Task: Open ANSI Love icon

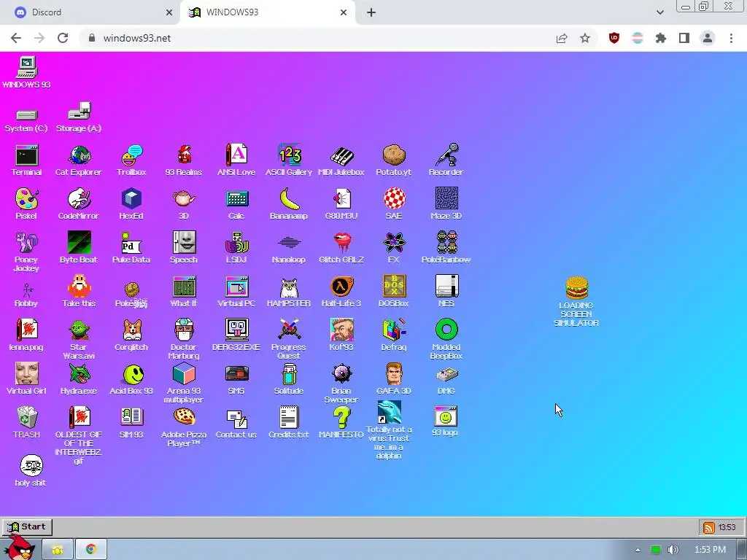Action: click(x=236, y=160)
